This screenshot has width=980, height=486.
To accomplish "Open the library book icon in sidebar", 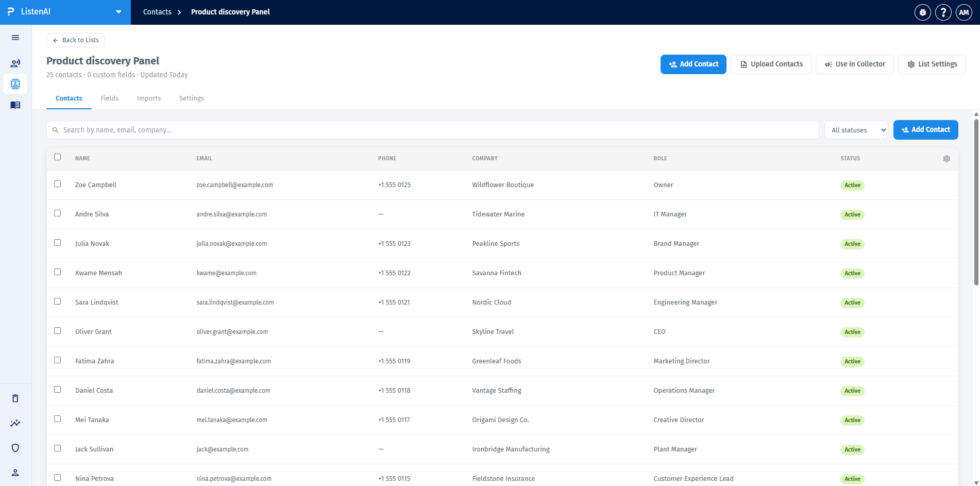I will coord(15,105).
